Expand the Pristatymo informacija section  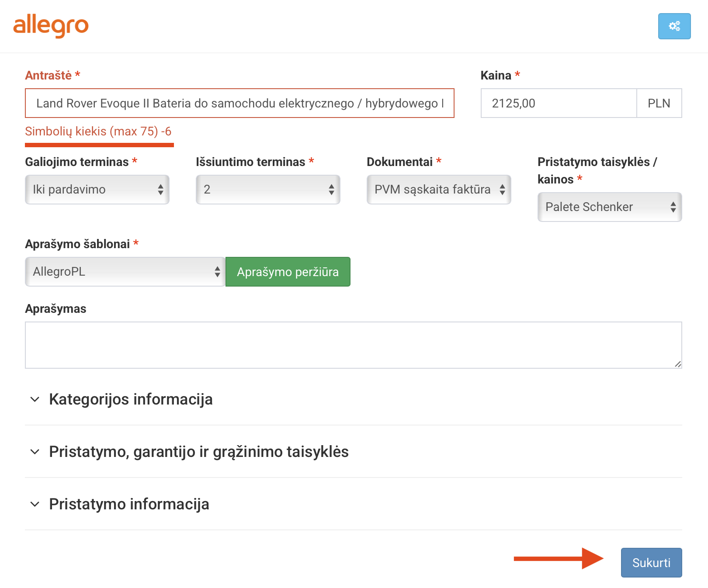[354, 504]
